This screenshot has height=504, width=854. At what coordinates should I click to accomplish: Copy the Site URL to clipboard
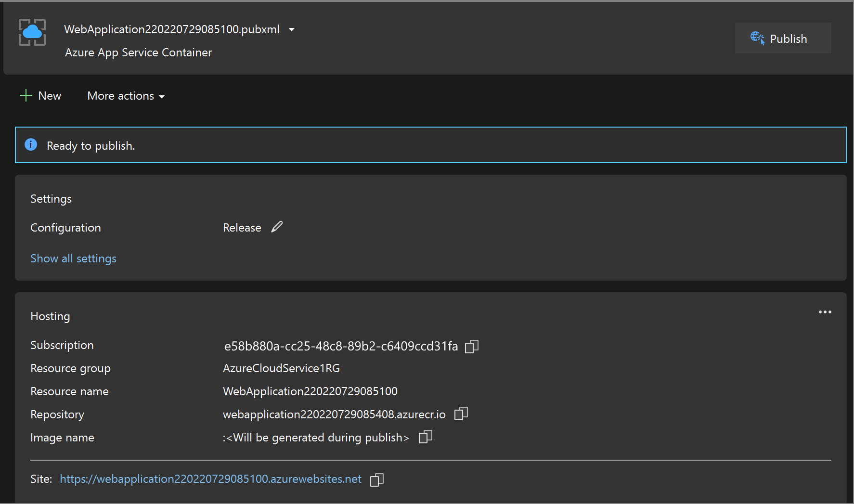click(x=377, y=479)
